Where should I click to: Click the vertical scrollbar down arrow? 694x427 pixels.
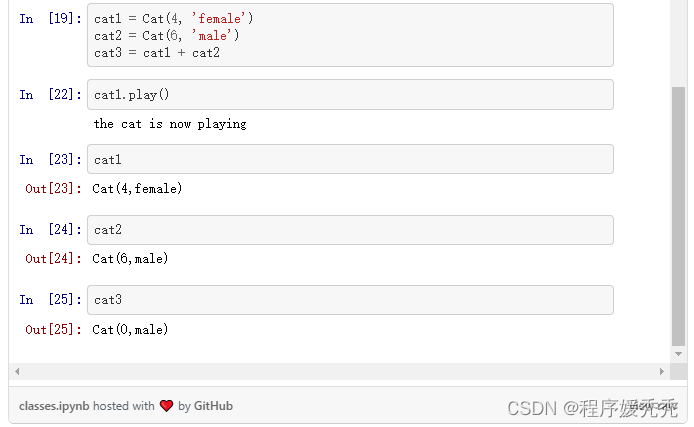point(678,354)
